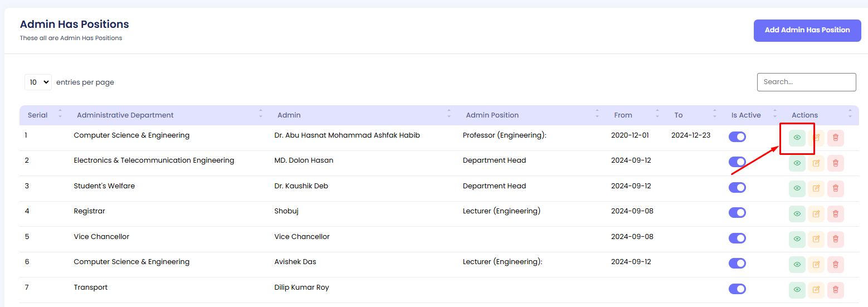Delete the Computer Science row with serial 1
868x307 pixels.
click(x=835, y=138)
